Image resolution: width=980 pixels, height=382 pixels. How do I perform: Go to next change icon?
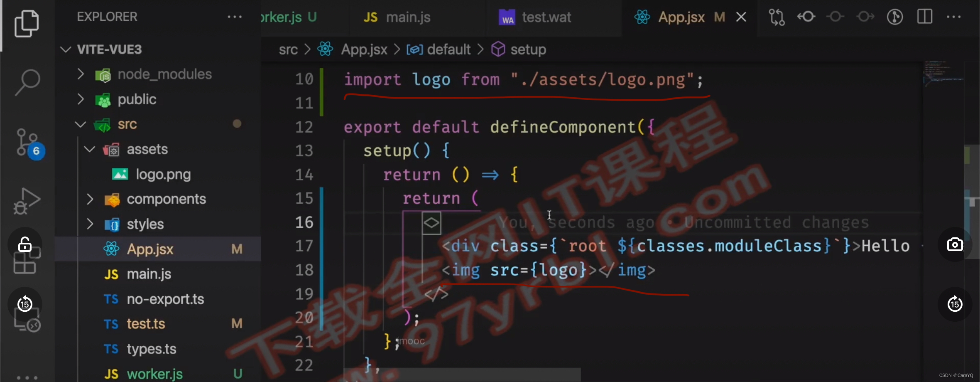[865, 17]
